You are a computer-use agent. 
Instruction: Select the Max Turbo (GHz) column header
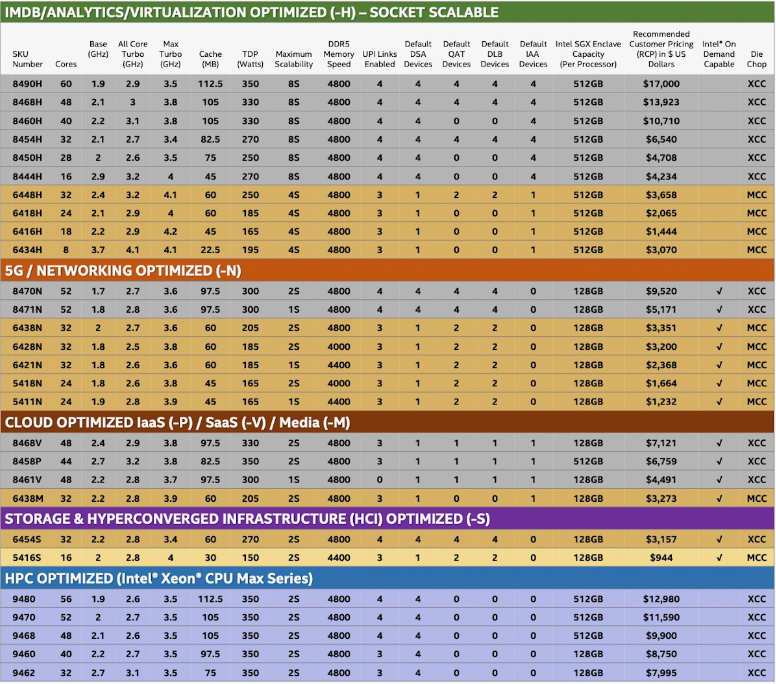(x=171, y=54)
